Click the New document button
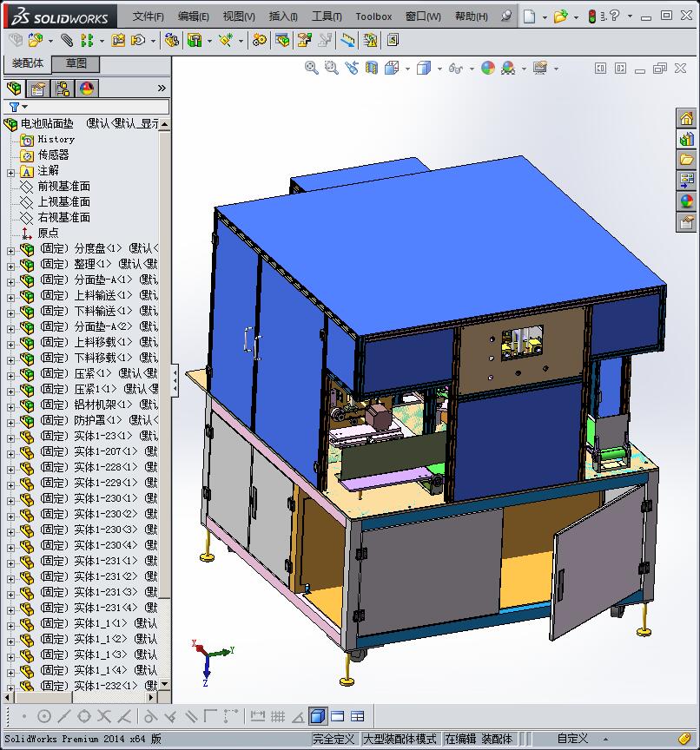This screenshot has height=750, width=700. click(529, 16)
